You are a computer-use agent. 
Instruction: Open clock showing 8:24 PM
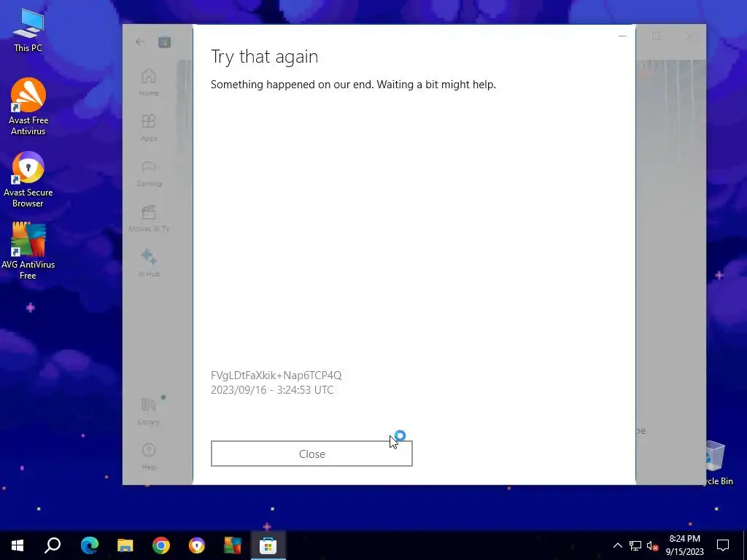coord(684,545)
